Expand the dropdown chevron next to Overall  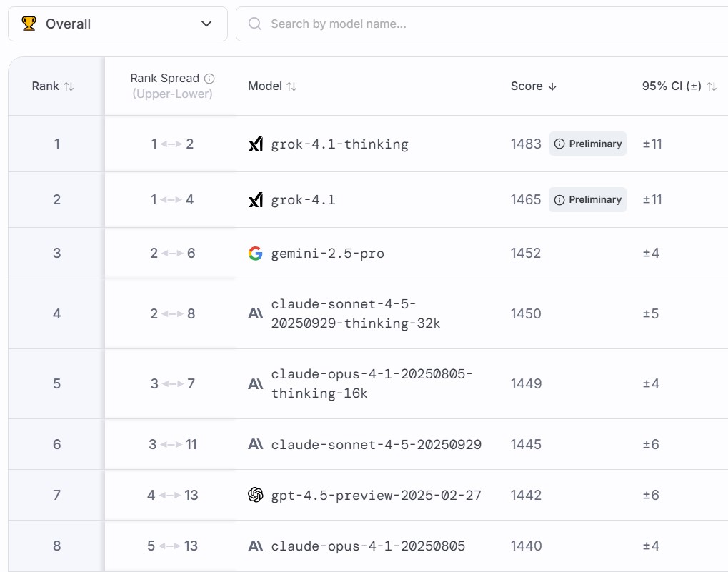point(206,24)
